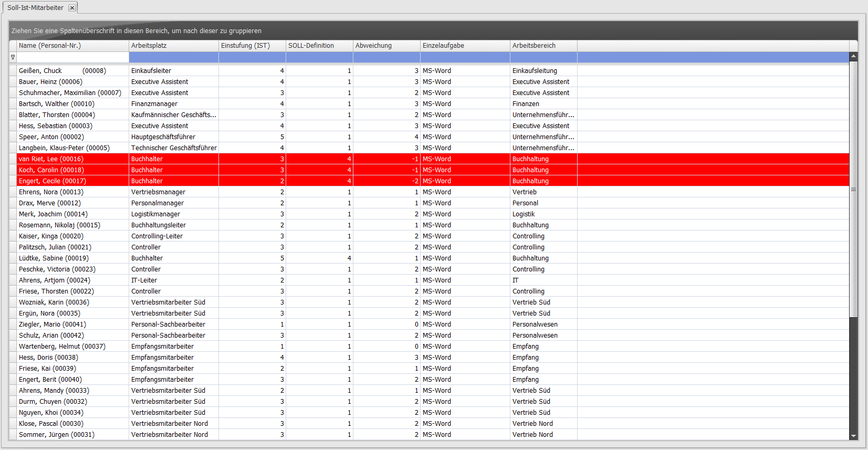Click the vertical scrollbar thumb
The image size is (868, 450).
(x=853, y=189)
